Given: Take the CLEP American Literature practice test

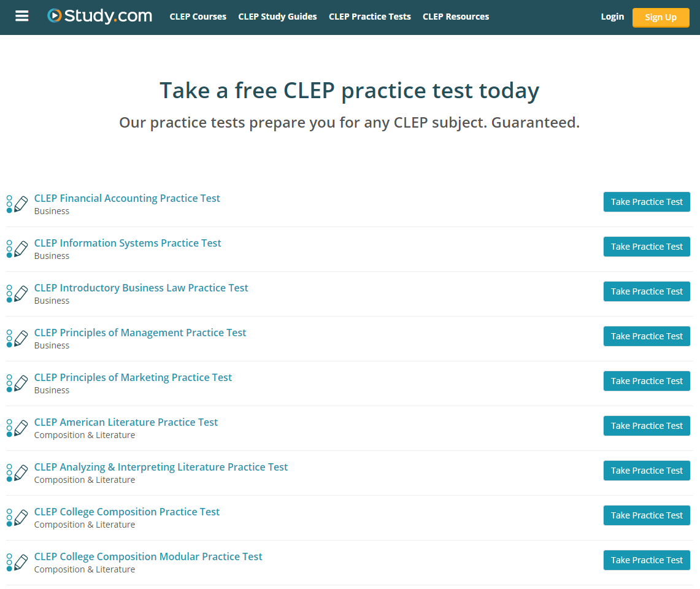Looking at the screenshot, I should 647,425.
